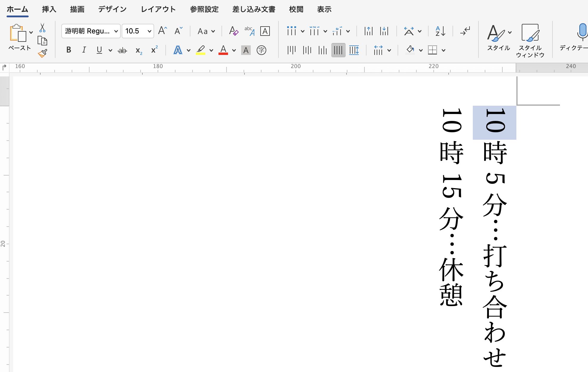
Task: Copy selection with the copy icon
Action: [x=42, y=40]
